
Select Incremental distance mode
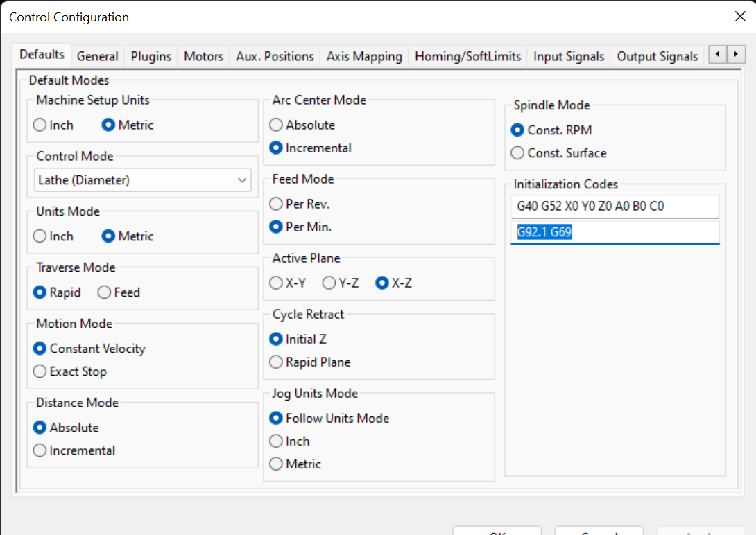[x=40, y=450]
